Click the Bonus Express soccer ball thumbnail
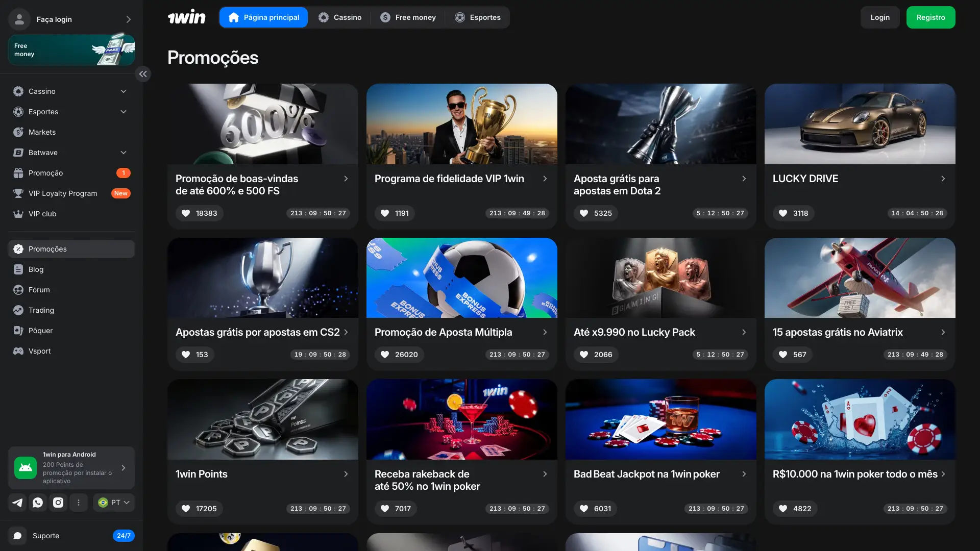This screenshot has width=980, height=551. 462,278
